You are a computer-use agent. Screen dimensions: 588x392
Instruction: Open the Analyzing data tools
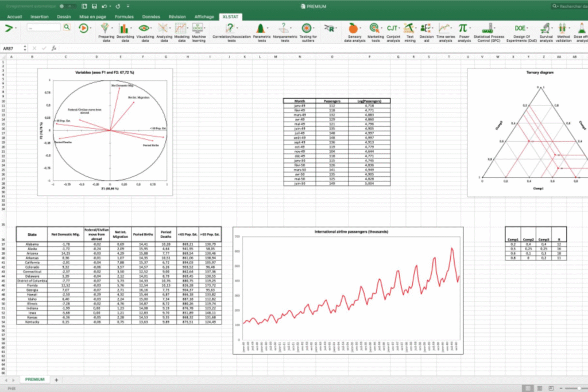(x=164, y=33)
